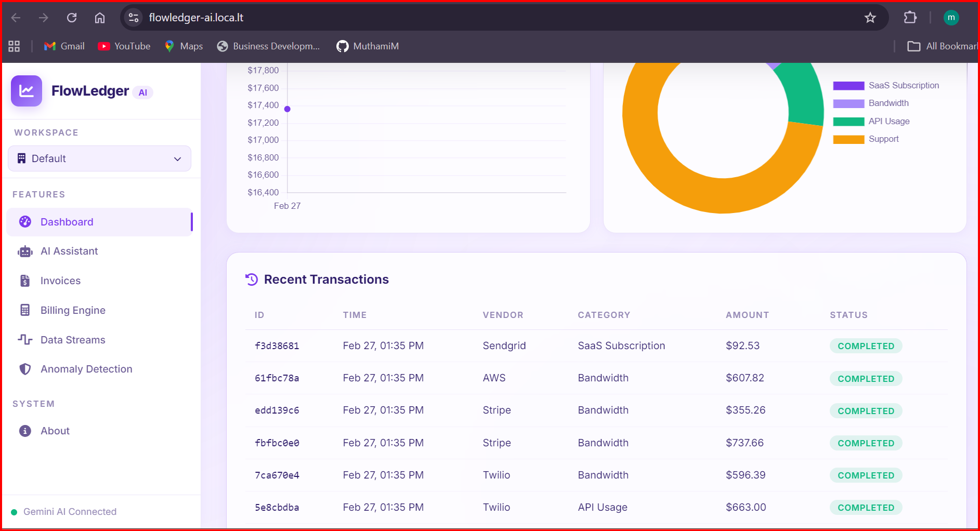This screenshot has width=980, height=531.
Task: Reload the page with refresh icon
Action: pos(72,18)
